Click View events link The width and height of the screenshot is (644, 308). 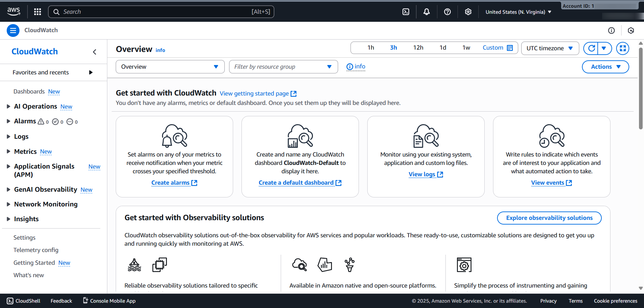tap(551, 183)
